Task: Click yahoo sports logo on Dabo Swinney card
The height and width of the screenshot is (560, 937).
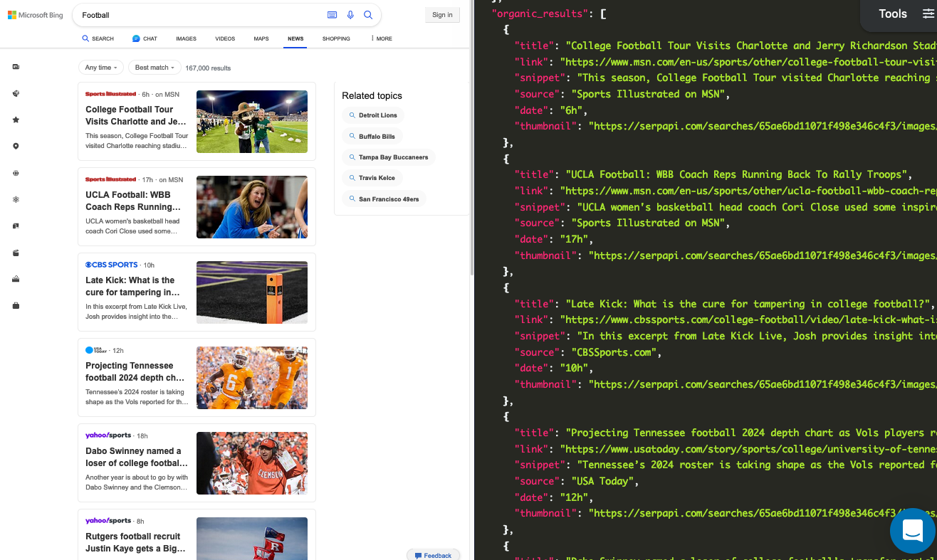Action: pyautogui.click(x=108, y=435)
